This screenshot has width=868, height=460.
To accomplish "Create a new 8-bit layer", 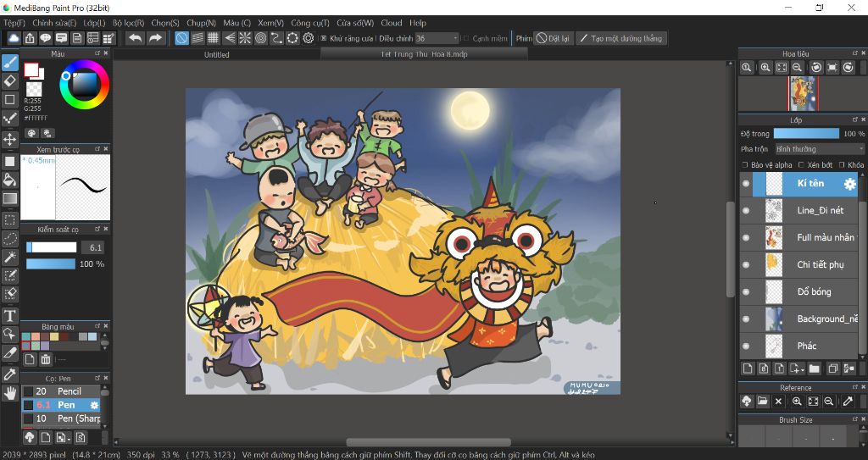I will (x=764, y=369).
